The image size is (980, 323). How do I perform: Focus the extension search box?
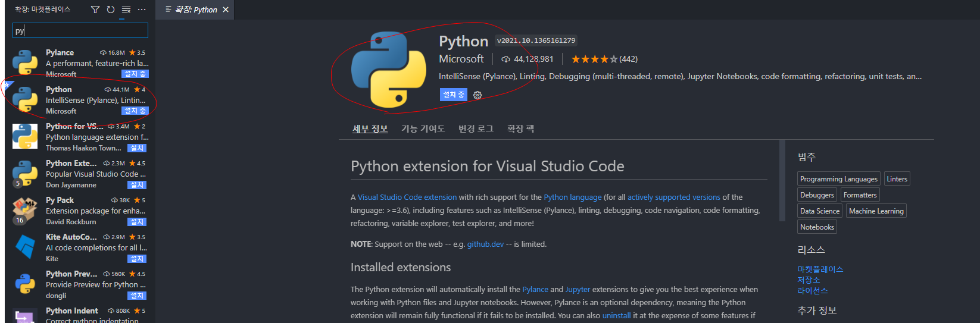point(80,30)
